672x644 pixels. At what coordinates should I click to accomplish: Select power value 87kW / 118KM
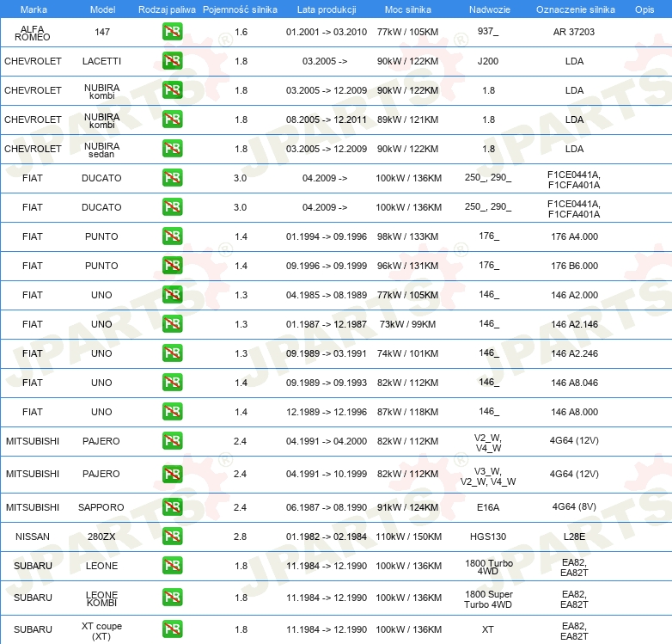click(407, 412)
